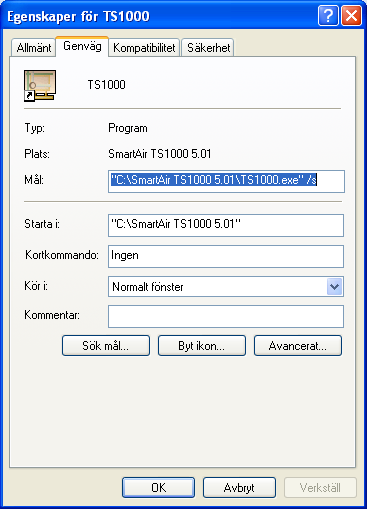Click the Kortkommando: label
Screen dimensions: 367x509
pyautogui.click(x=62, y=255)
